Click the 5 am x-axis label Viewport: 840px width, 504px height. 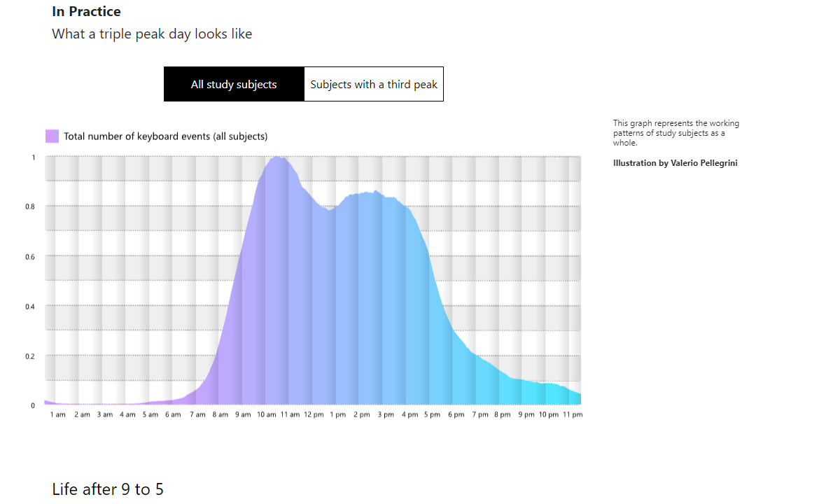click(x=150, y=414)
